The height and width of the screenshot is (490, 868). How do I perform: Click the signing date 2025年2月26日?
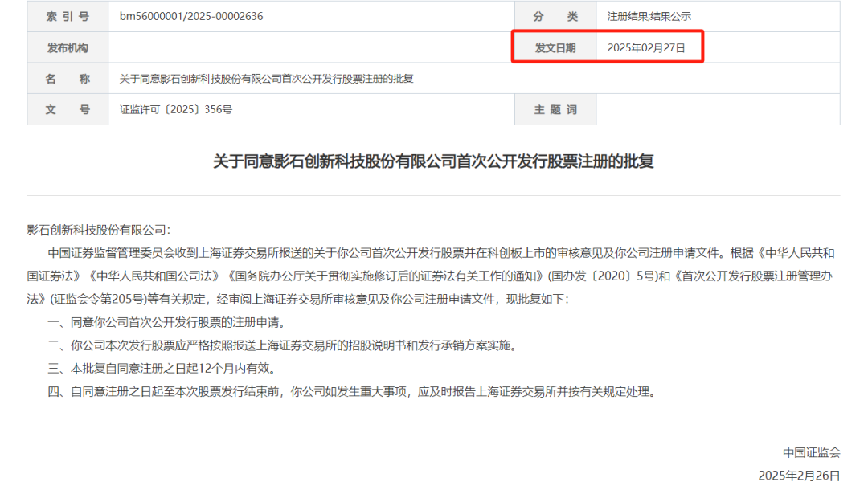(799, 476)
